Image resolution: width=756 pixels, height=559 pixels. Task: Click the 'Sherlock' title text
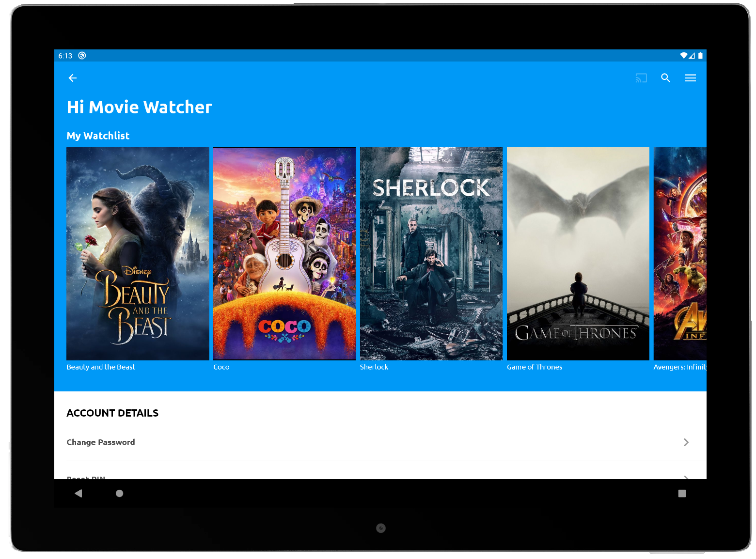[x=374, y=367]
